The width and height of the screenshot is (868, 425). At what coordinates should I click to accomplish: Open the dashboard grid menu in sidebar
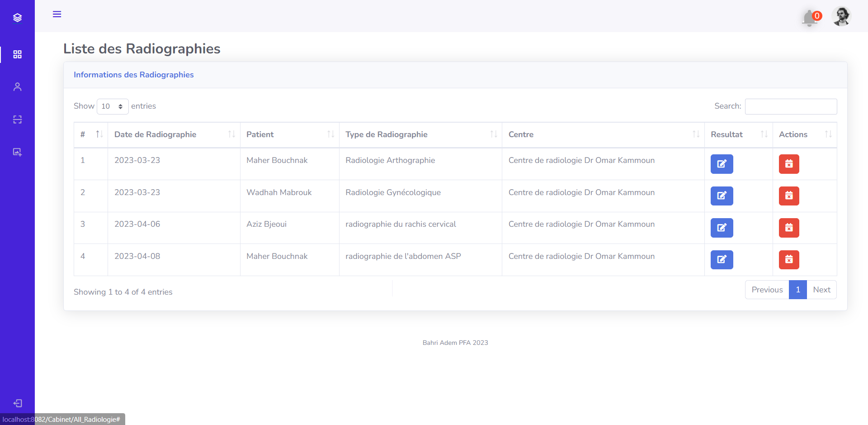(x=17, y=54)
